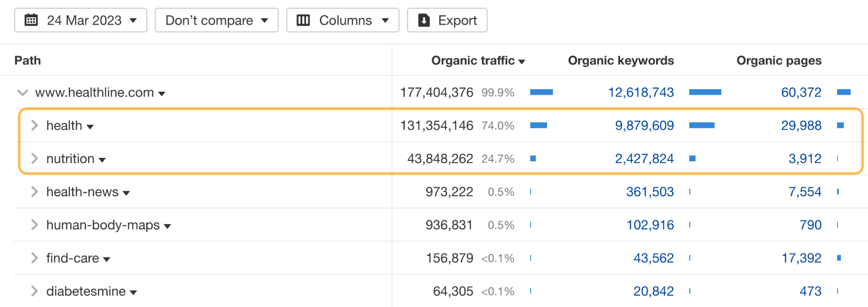Click the Organic pages column header
The width and height of the screenshot is (868, 307).
[779, 60]
